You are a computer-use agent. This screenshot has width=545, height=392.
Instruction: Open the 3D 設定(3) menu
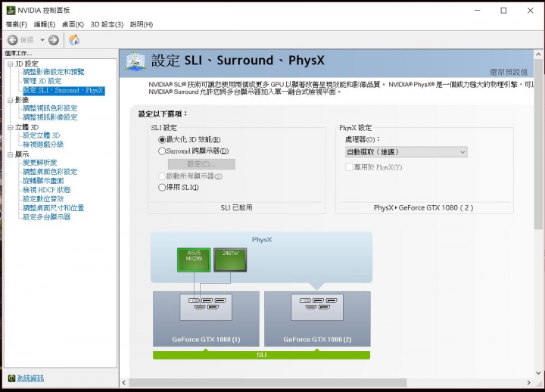[x=107, y=24]
